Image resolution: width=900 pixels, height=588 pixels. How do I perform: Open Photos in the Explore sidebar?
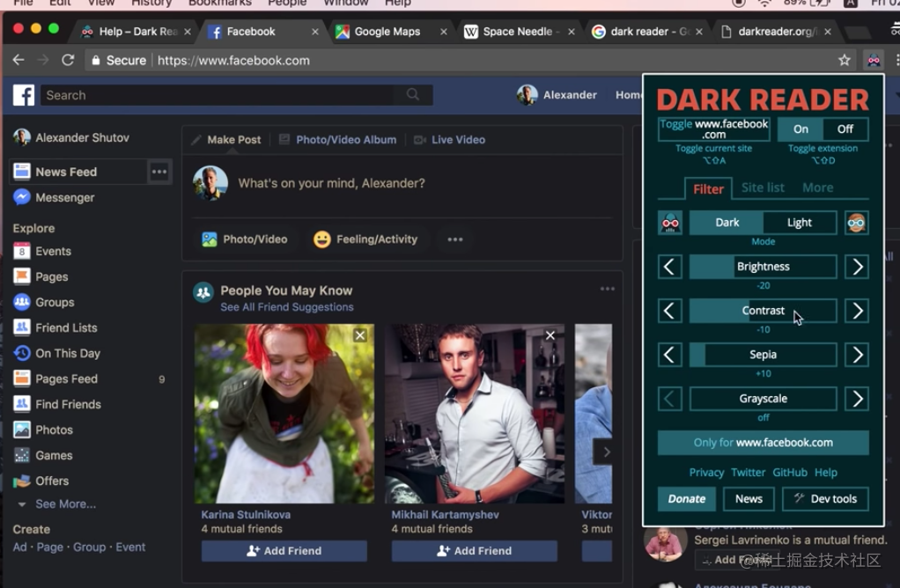[x=43, y=430]
